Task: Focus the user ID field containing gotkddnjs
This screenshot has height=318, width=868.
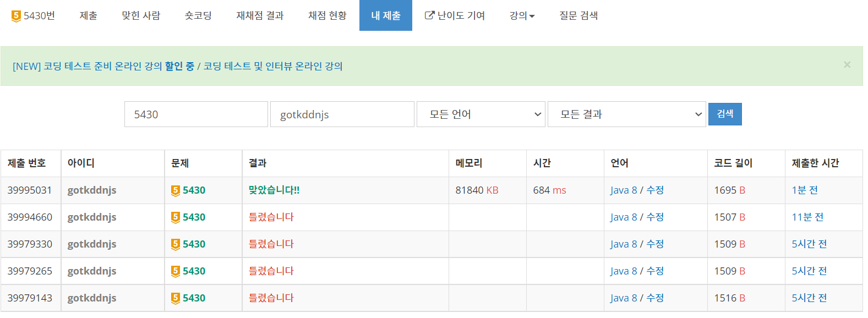Action: 342,114
